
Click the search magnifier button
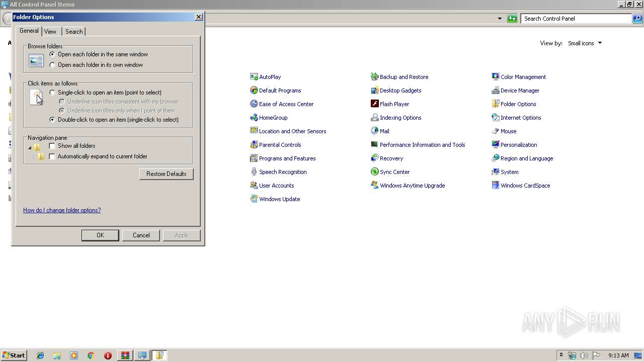tap(637, 19)
